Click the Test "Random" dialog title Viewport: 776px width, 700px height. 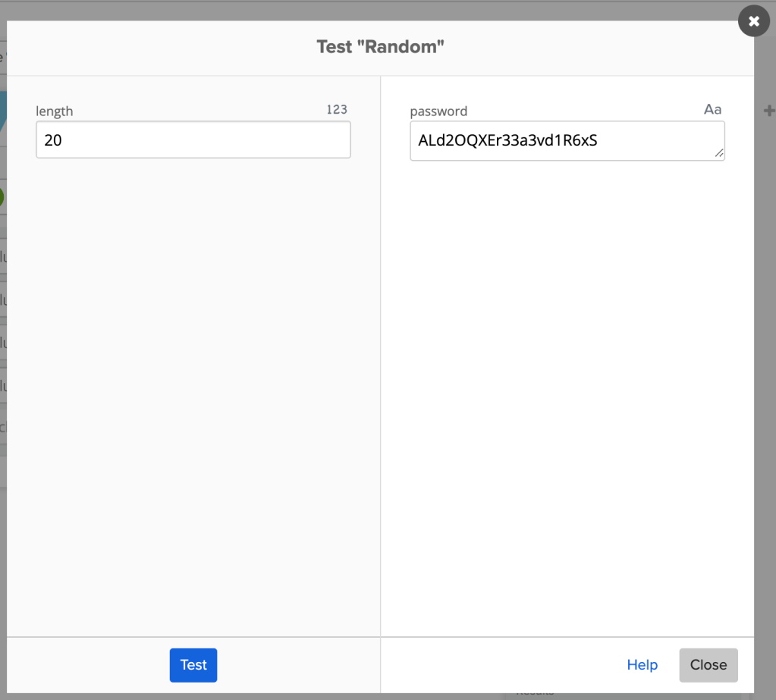pos(380,47)
